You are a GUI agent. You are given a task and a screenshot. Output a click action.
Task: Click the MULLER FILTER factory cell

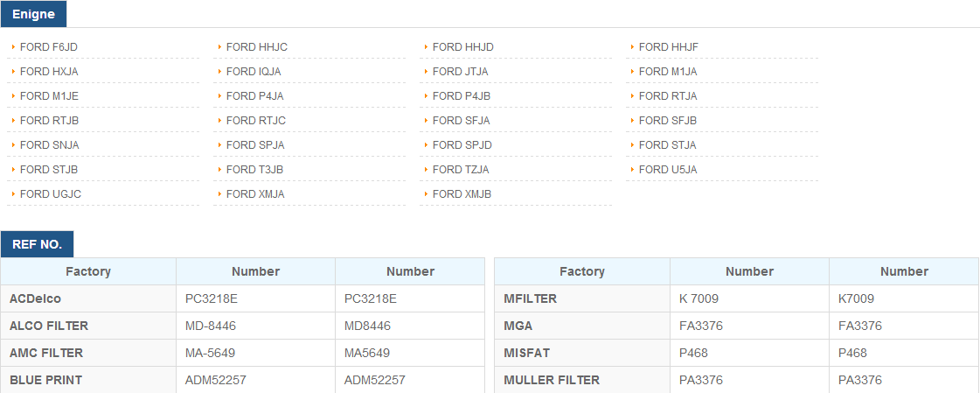(582, 380)
